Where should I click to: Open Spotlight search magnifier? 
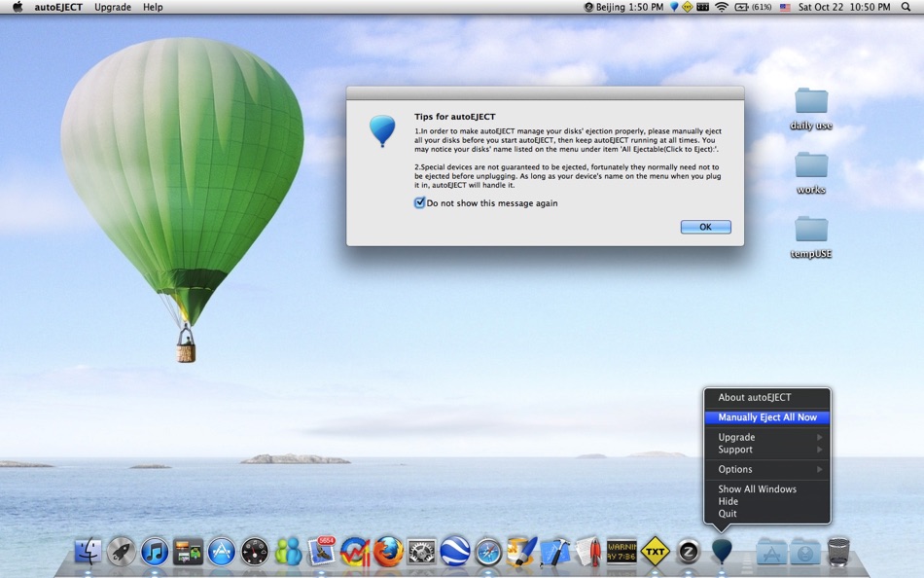906,7
